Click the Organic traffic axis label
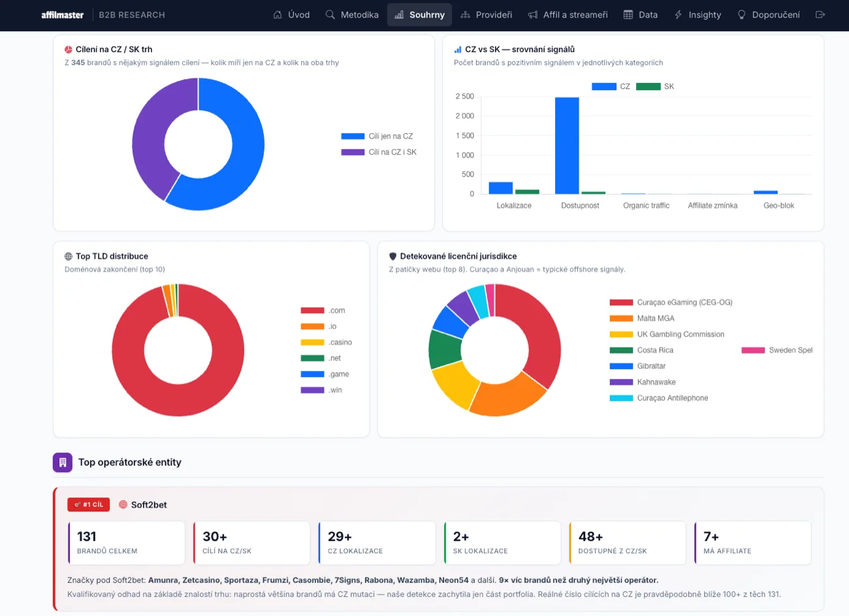The image size is (849, 616). pyautogui.click(x=646, y=206)
